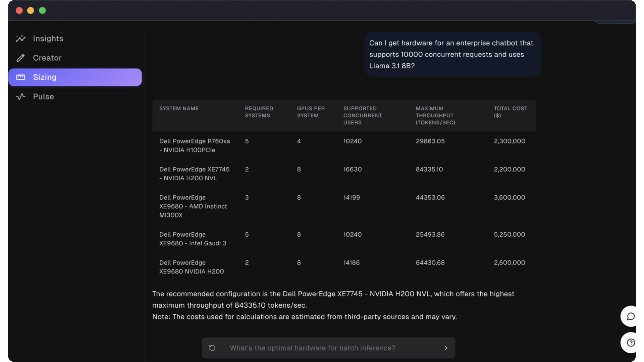Open the Insights menu item
This screenshot has width=644, height=362.
(x=48, y=39)
